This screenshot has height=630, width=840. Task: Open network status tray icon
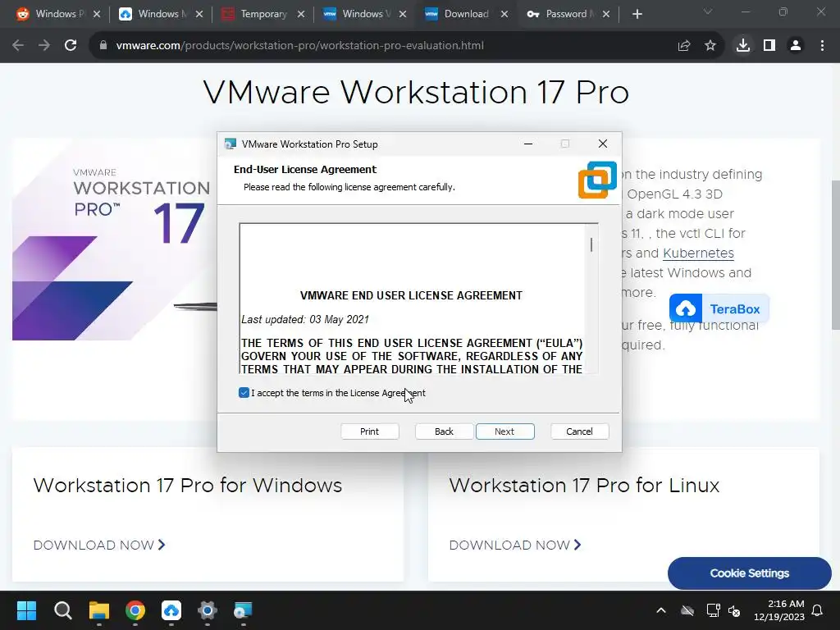(x=713, y=610)
